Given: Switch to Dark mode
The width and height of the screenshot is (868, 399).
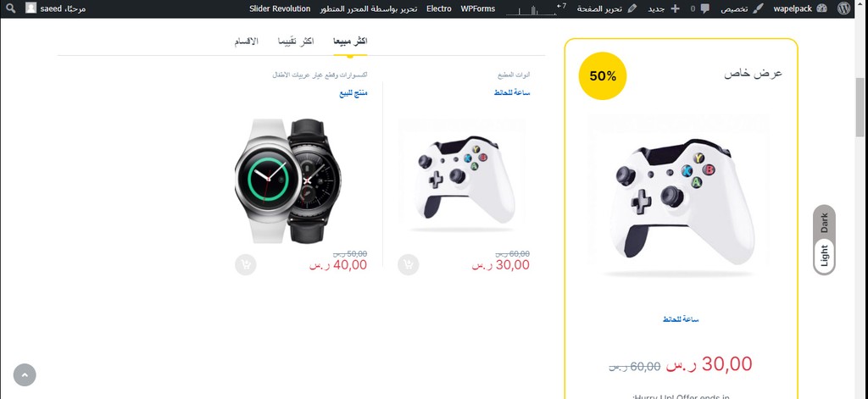Looking at the screenshot, I should (x=824, y=222).
